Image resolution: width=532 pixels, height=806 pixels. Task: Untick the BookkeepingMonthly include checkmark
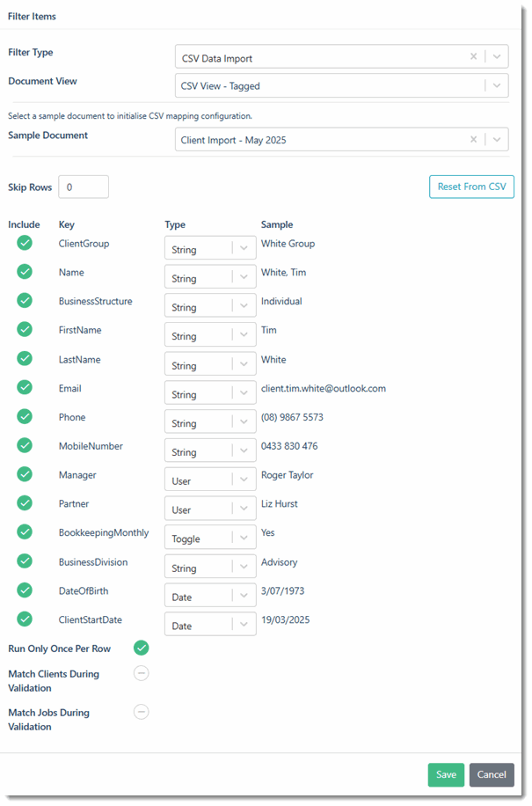click(25, 531)
